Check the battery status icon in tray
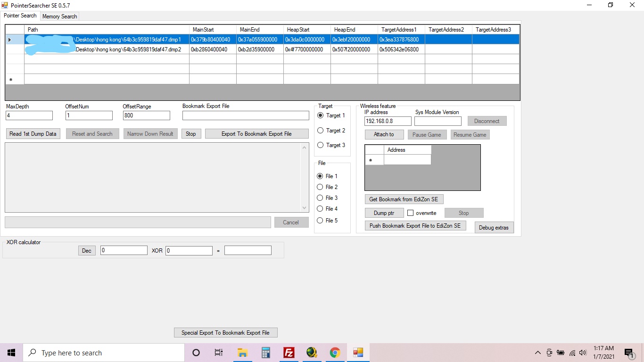 (561, 353)
